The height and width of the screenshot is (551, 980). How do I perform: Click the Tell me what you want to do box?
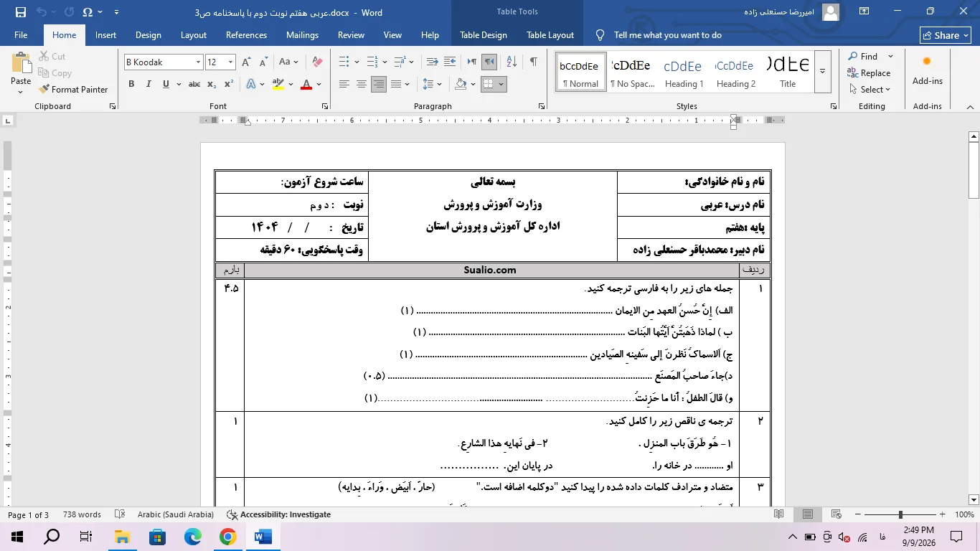(667, 35)
